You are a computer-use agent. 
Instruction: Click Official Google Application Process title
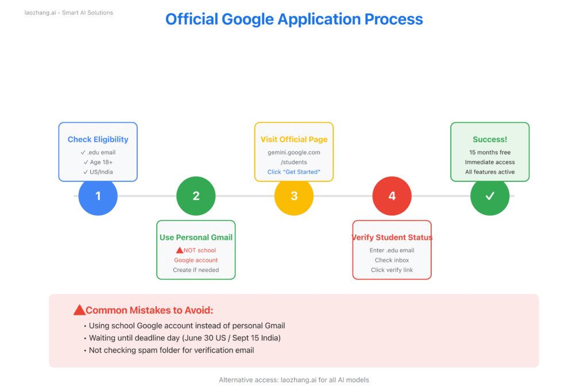point(294,19)
